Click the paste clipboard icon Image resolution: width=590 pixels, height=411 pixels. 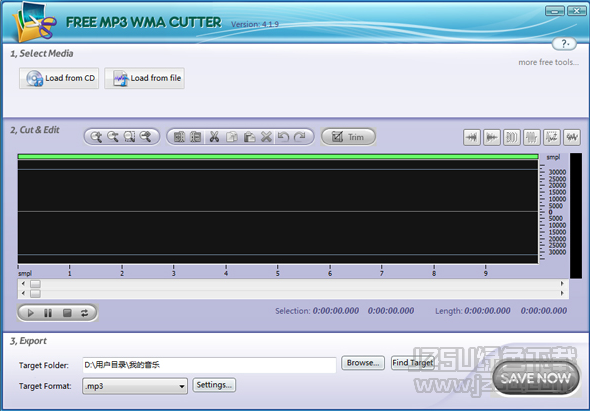249,137
